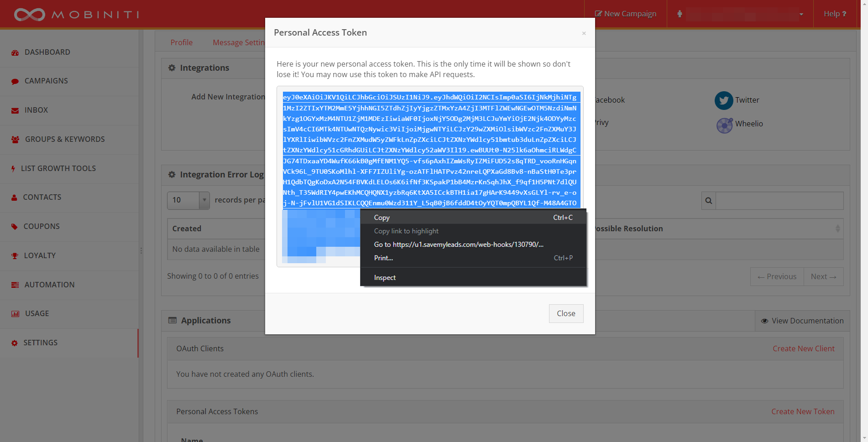This screenshot has height=442, width=868.
Task: Open the Help menu in header
Action: tap(835, 14)
